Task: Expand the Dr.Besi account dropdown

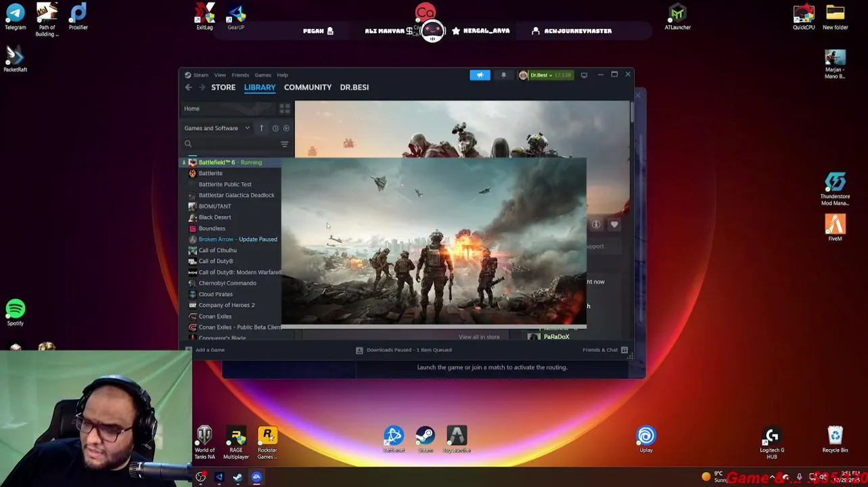Action: [545, 75]
